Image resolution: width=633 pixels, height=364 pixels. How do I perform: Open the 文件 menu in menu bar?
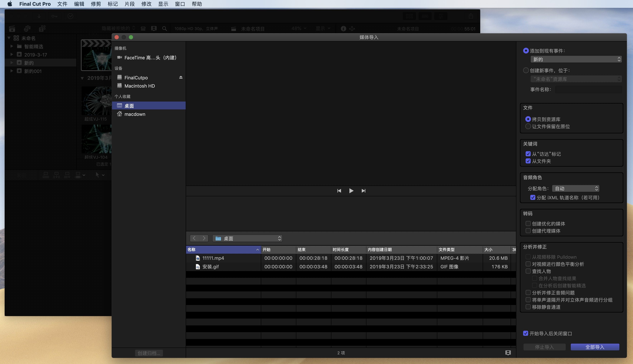coord(62,4)
